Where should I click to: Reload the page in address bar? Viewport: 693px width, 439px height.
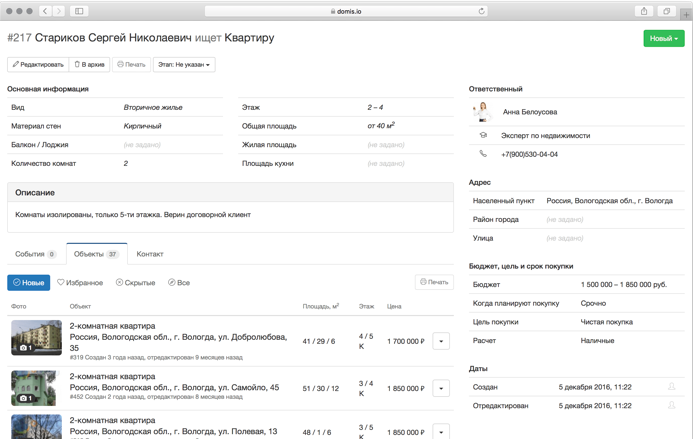pyautogui.click(x=481, y=11)
